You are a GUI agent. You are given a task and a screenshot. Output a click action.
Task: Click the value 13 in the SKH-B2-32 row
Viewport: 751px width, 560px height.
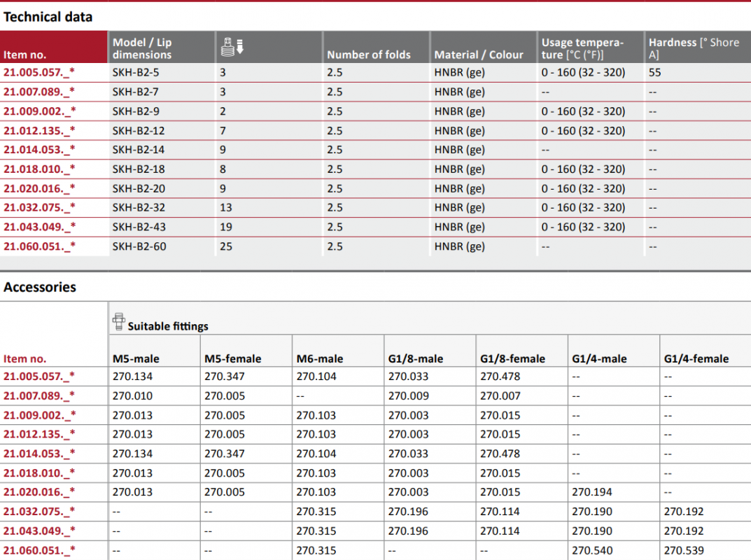pyautogui.click(x=226, y=207)
